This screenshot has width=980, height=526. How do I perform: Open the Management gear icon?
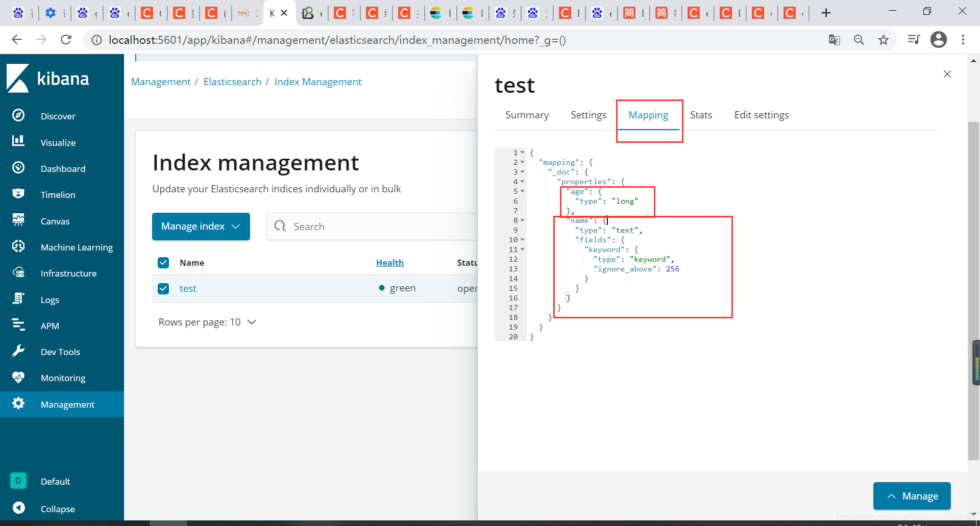point(18,403)
